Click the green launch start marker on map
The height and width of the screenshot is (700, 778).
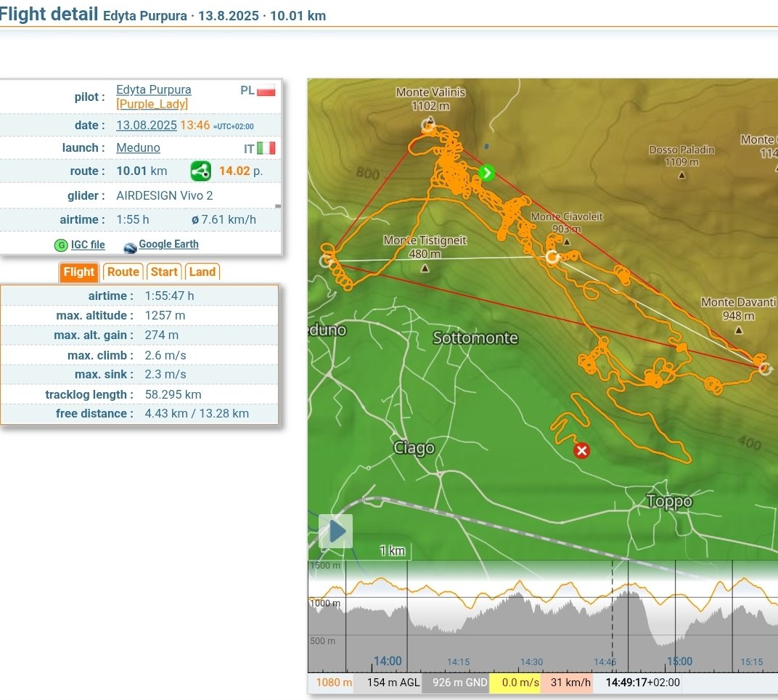click(486, 173)
